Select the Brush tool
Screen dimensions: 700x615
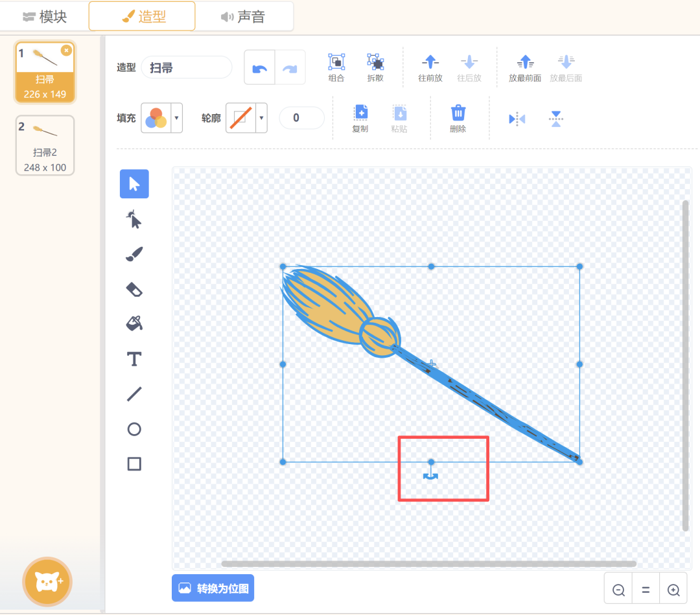(x=134, y=255)
